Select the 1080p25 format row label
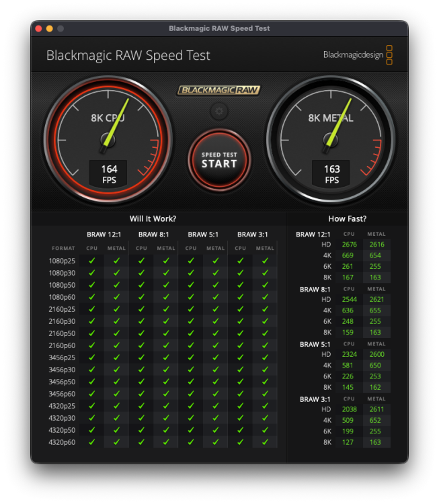This screenshot has height=504, width=439. (x=62, y=261)
